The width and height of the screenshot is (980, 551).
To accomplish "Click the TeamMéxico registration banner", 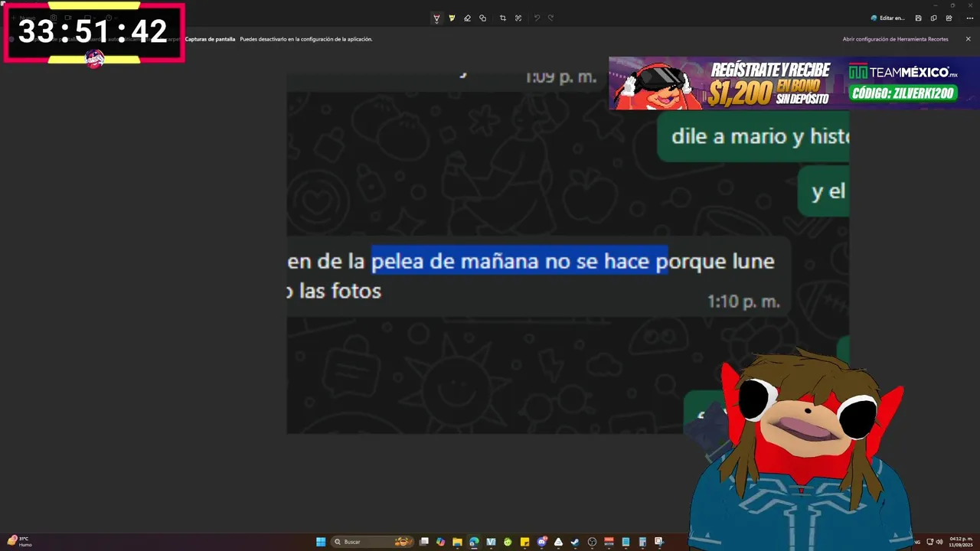I will (x=794, y=83).
